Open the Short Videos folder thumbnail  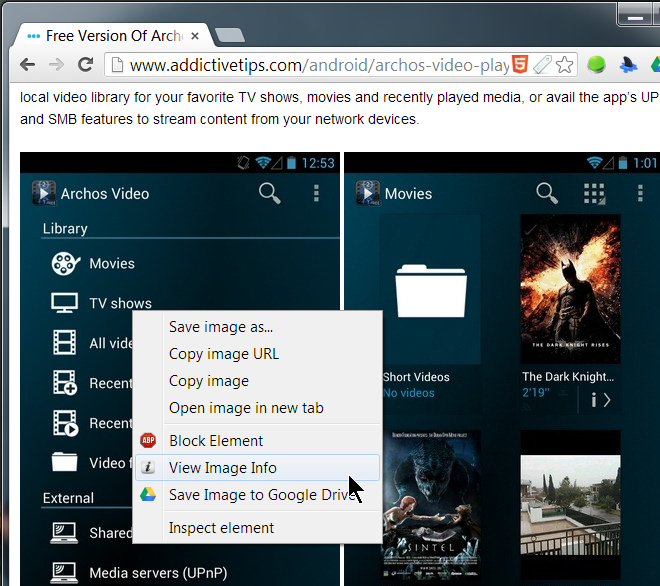click(431, 289)
